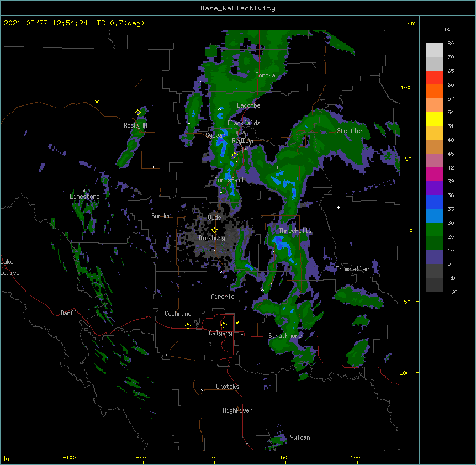
Task: Select the Strathmore label
Action: point(285,336)
